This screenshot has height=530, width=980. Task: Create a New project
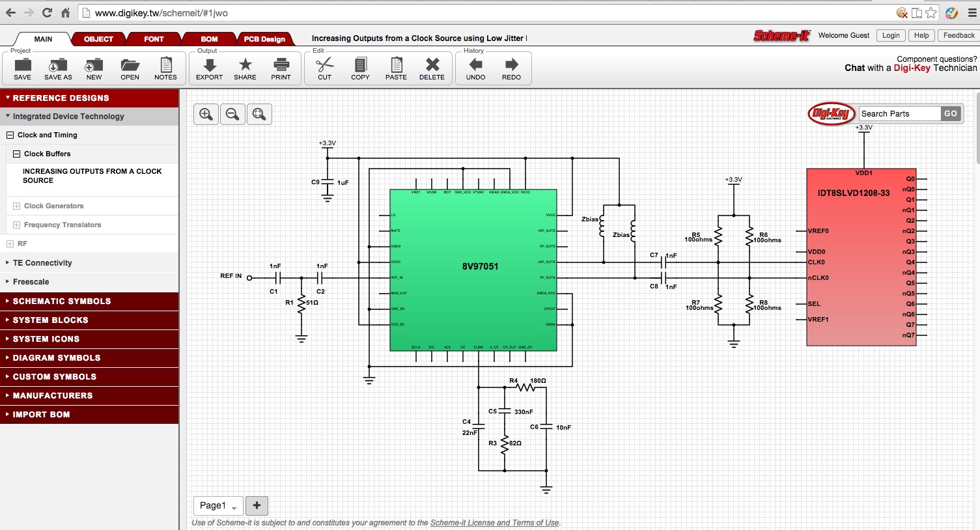[x=94, y=68]
